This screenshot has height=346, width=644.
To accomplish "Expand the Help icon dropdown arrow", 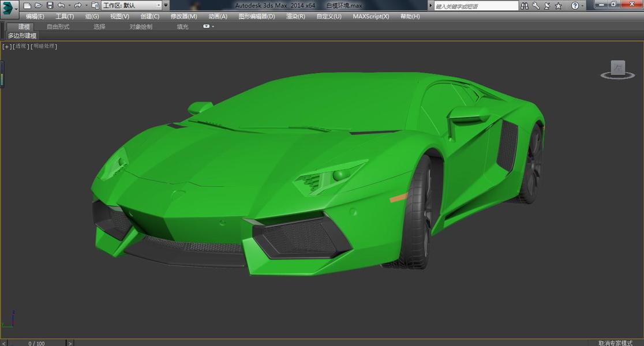I will pyautogui.click(x=582, y=6).
